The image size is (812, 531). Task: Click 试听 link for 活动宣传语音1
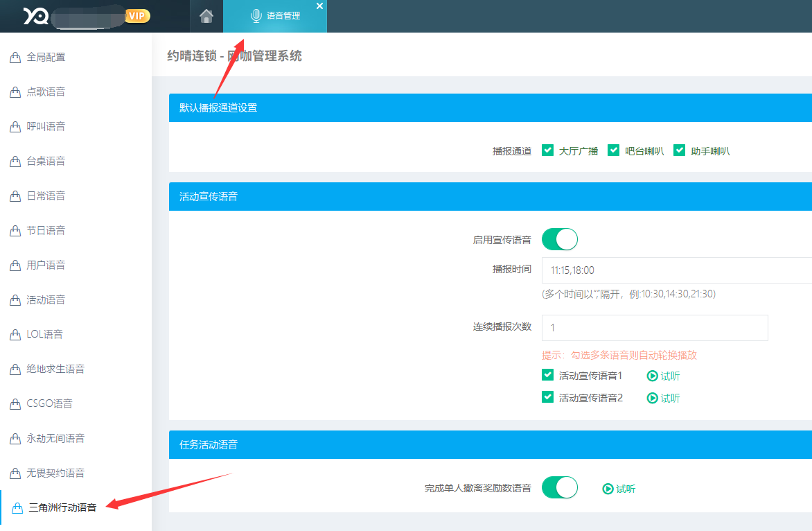pos(670,376)
